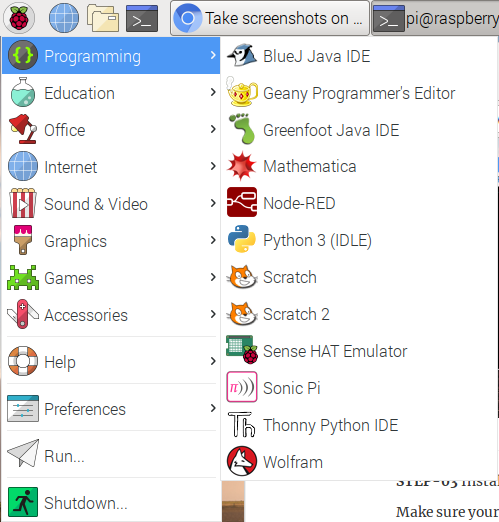
Task: Click the Mathematica red spiky star icon
Action: click(242, 166)
